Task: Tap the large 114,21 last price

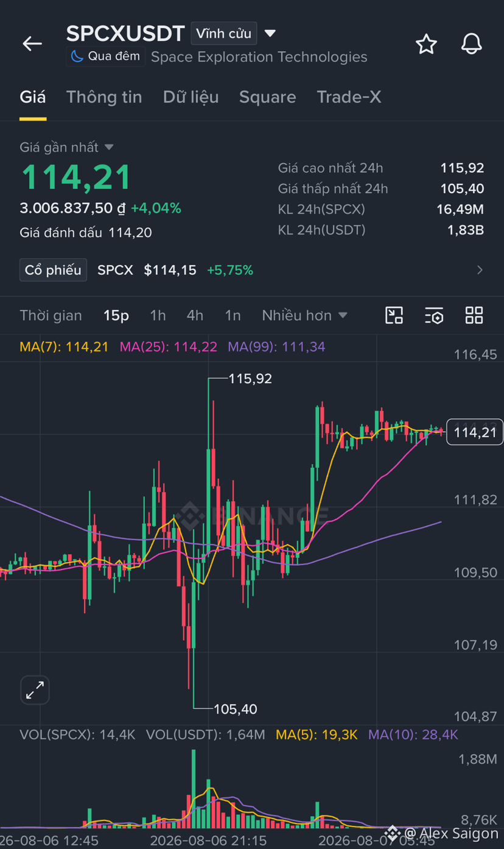Action: point(76,177)
